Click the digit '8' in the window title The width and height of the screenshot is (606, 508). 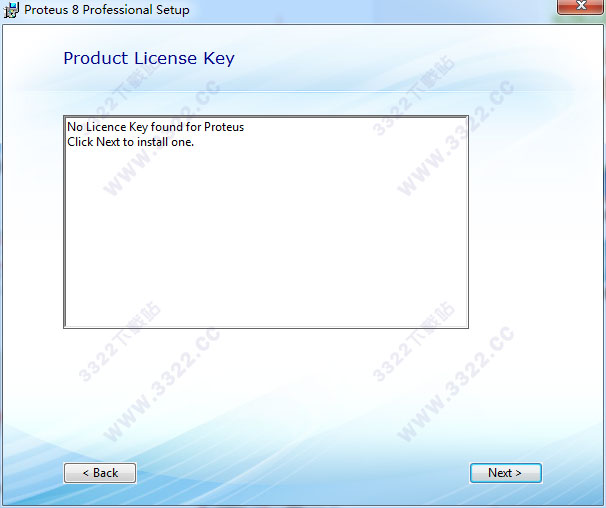pyautogui.click(x=75, y=10)
